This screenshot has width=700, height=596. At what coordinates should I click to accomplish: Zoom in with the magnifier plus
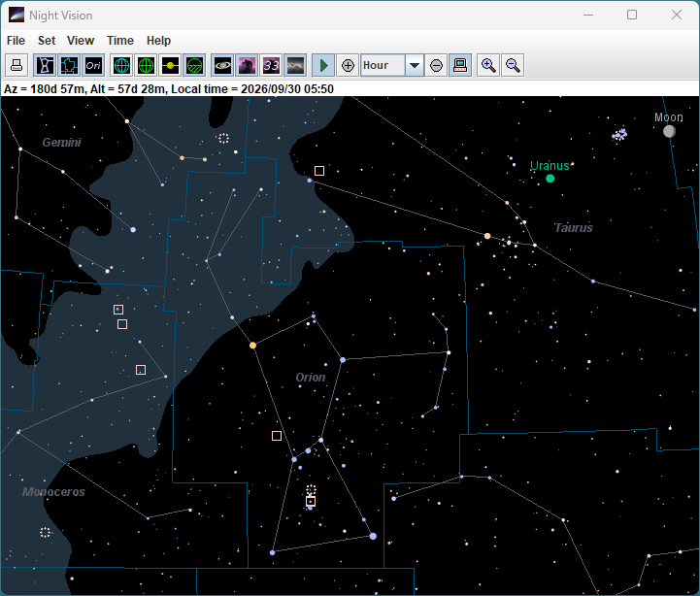[488, 66]
